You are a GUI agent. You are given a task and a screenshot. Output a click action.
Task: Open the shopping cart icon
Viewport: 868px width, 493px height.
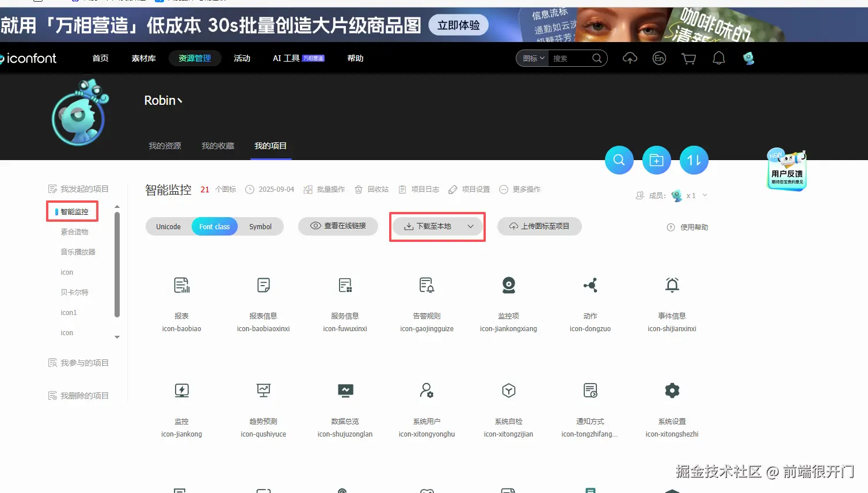pyautogui.click(x=689, y=58)
